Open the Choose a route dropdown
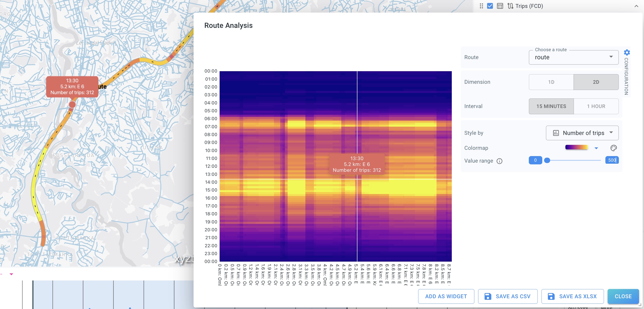This screenshot has width=644, height=309. click(573, 57)
